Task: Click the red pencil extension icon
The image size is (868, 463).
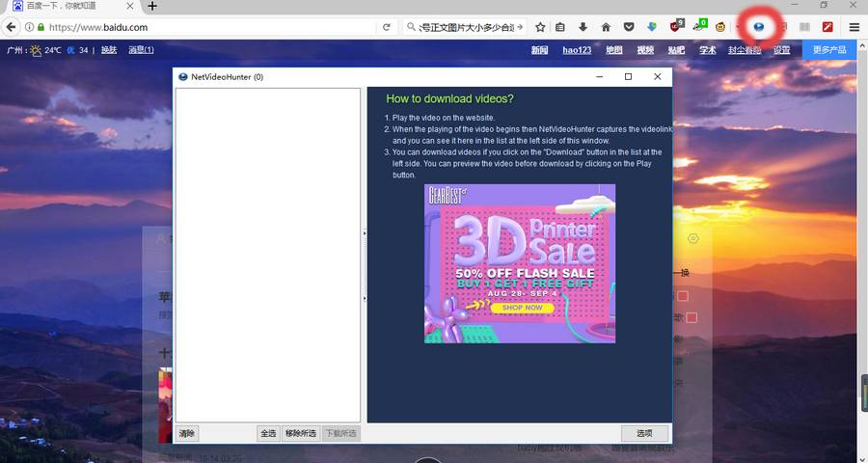Action: pyautogui.click(x=828, y=27)
